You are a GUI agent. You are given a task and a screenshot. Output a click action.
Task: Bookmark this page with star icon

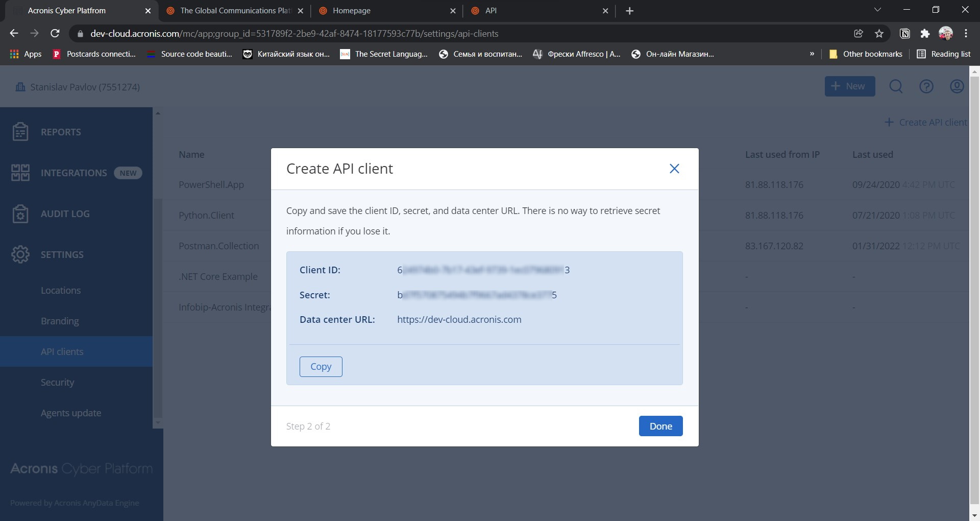[x=879, y=33]
